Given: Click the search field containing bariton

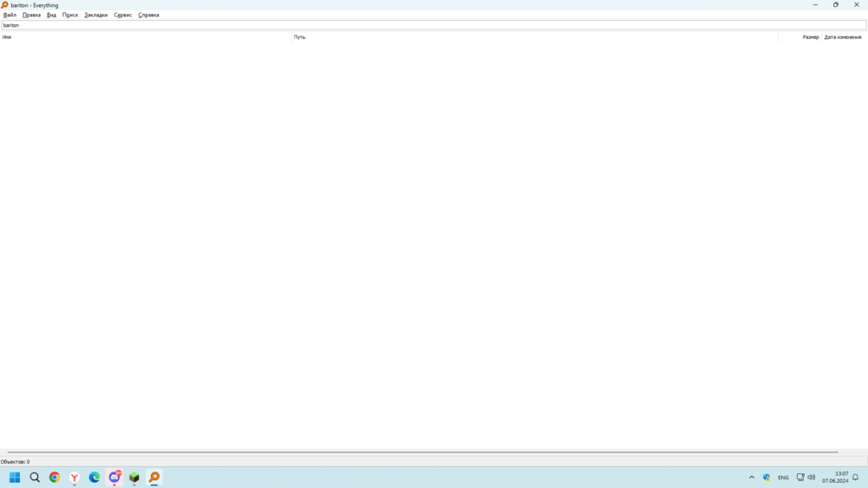Looking at the screenshot, I should (x=433, y=25).
